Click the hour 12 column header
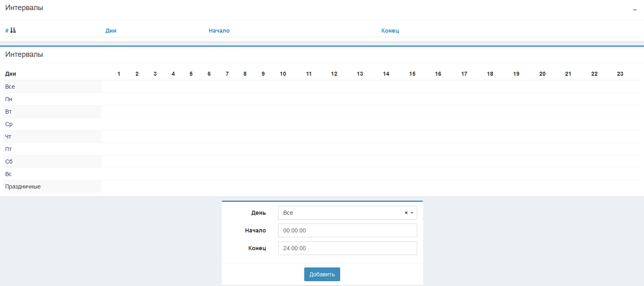Image resolution: width=644 pixels, height=286 pixels. click(334, 74)
